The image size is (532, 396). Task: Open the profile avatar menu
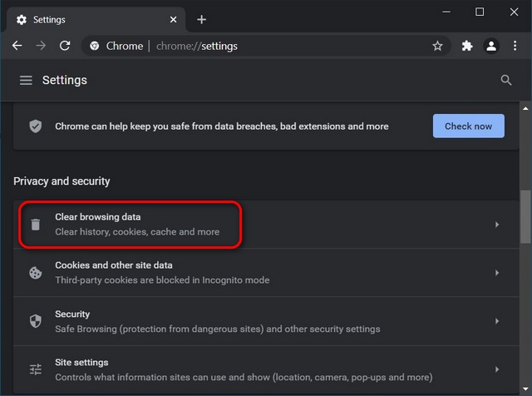pos(491,46)
